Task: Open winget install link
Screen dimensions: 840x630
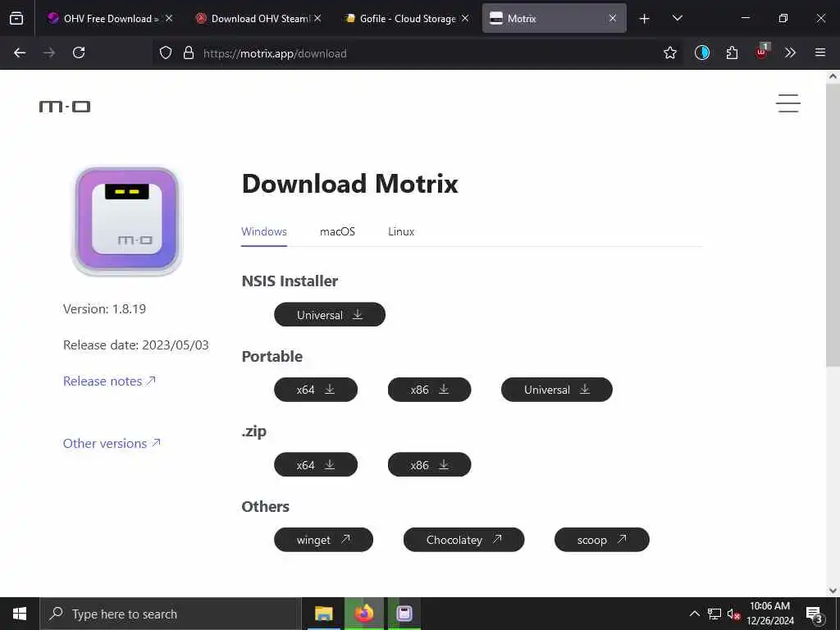Action: click(x=323, y=540)
